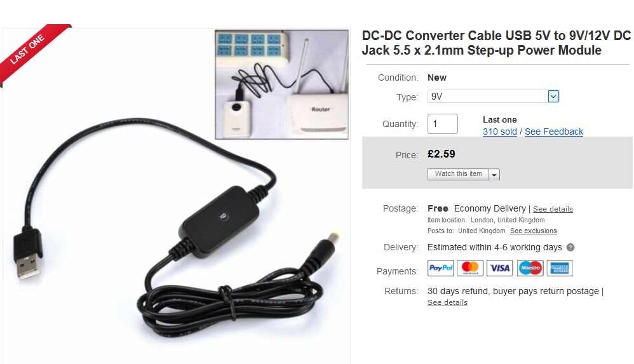Click the router setup inset photo

pos(282,84)
